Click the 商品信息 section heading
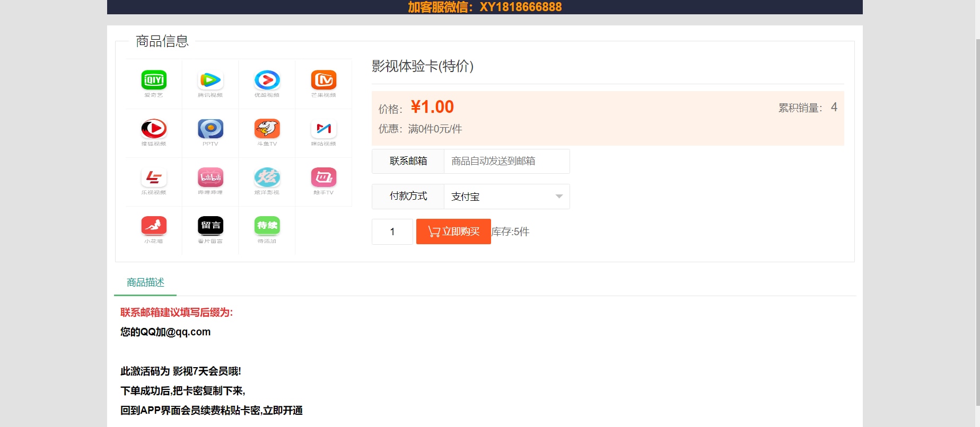 coord(162,41)
